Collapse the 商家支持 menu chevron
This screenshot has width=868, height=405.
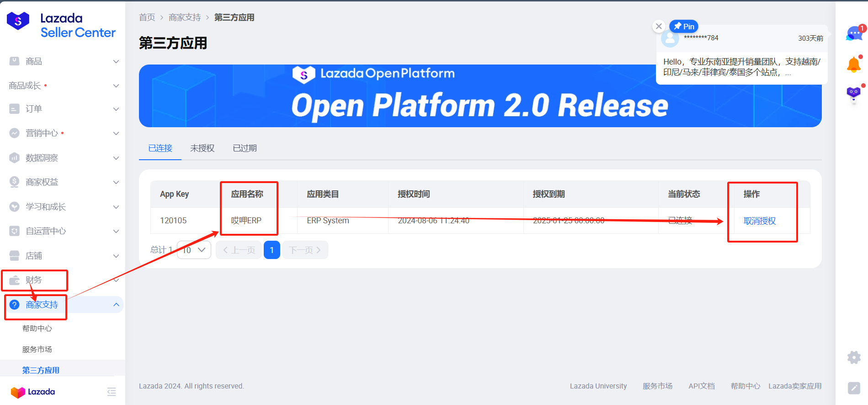coord(116,305)
